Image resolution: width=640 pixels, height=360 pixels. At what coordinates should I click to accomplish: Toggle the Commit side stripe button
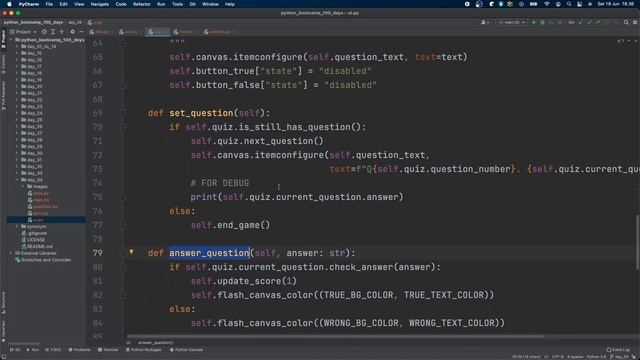(3, 64)
